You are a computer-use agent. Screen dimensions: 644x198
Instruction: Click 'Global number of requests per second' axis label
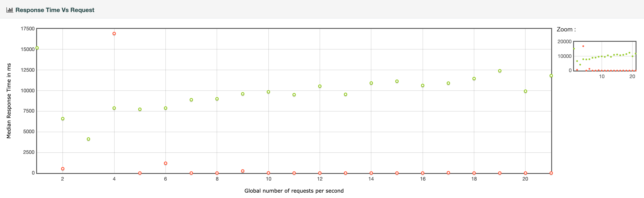[294, 191]
